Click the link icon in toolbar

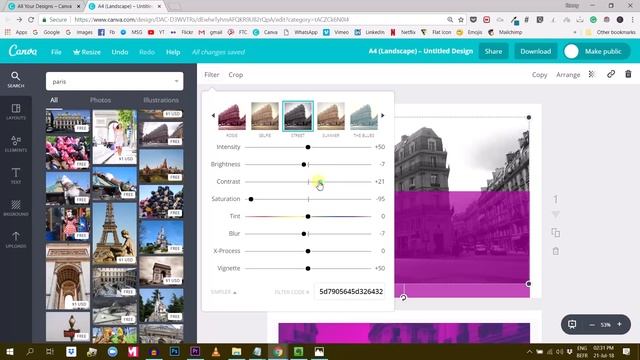(611, 74)
